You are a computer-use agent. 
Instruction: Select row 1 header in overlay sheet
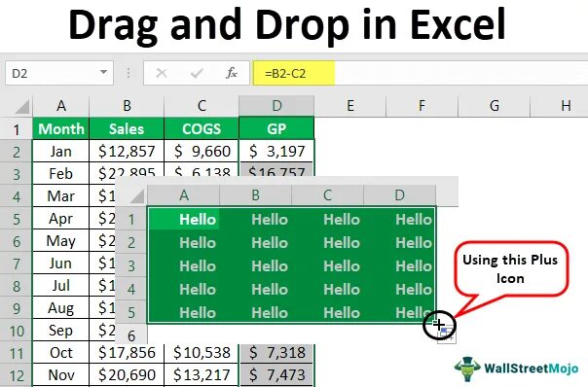[131, 219]
